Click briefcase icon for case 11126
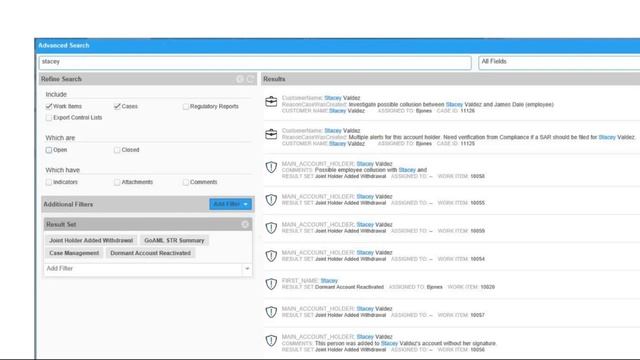This screenshot has width=640, height=360. (271, 101)
